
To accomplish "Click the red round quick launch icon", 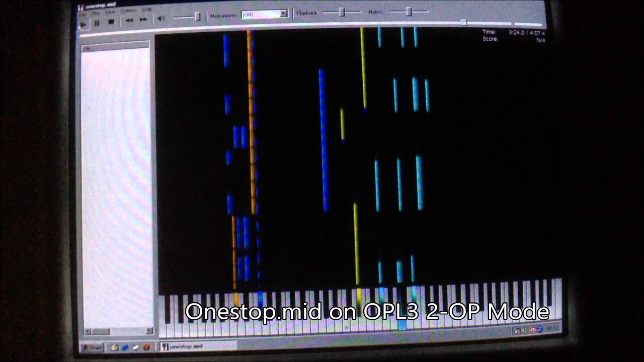I will (147, 347).
